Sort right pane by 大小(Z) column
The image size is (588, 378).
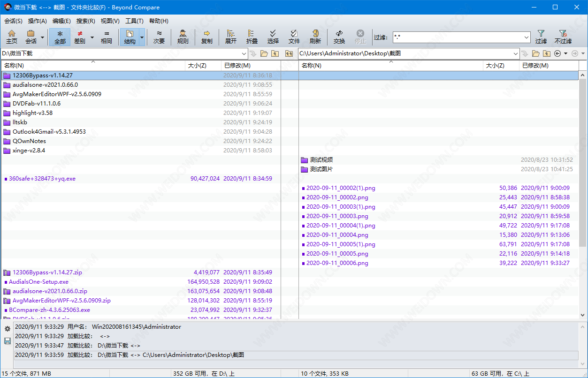pos(502,66)
